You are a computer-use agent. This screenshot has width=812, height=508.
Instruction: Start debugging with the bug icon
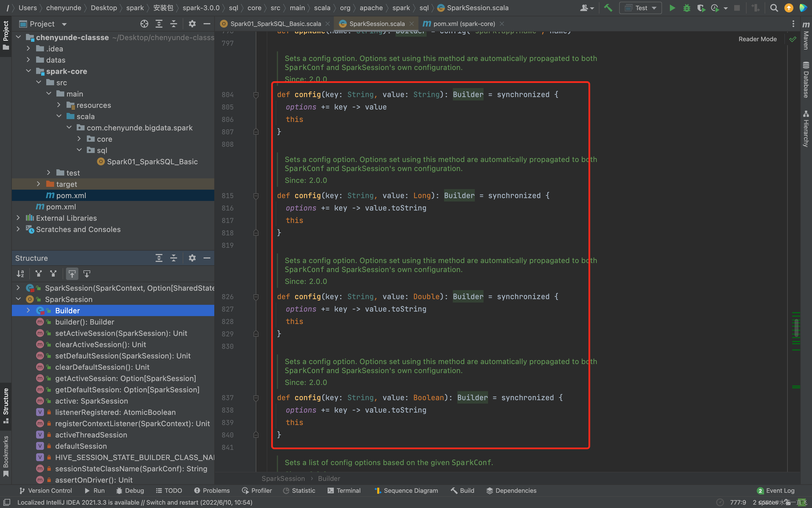[x=687, y=8]
